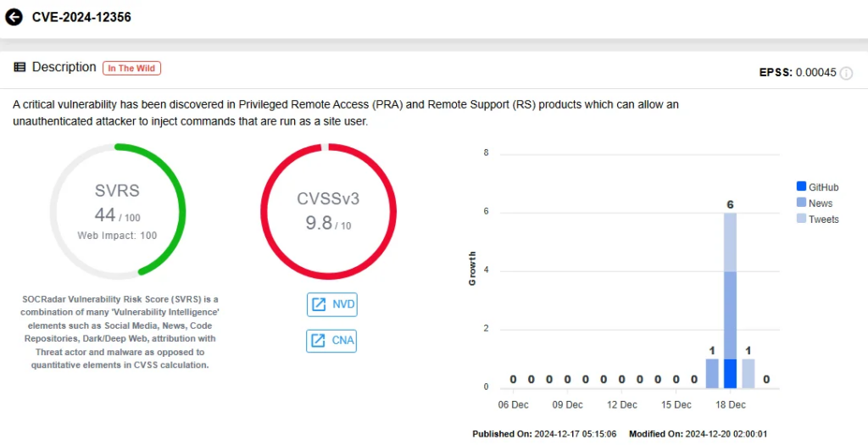Click the Description list icon

point(19,68)
